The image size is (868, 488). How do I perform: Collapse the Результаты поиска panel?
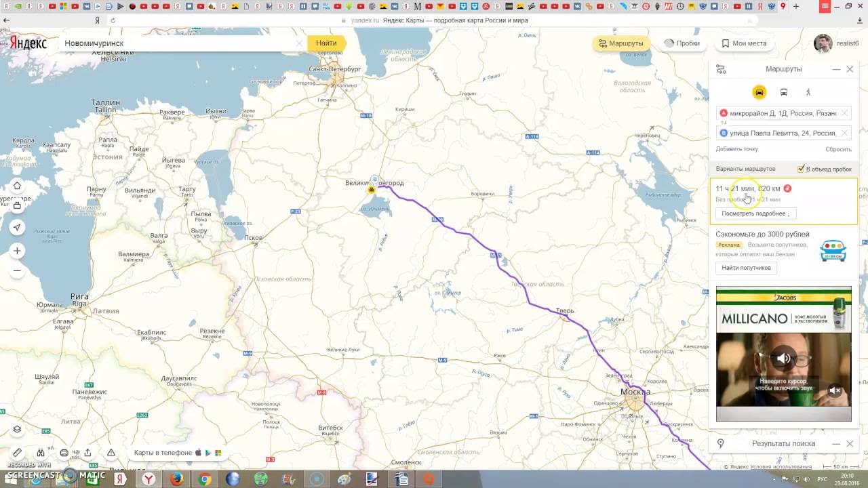coord(836,443)
